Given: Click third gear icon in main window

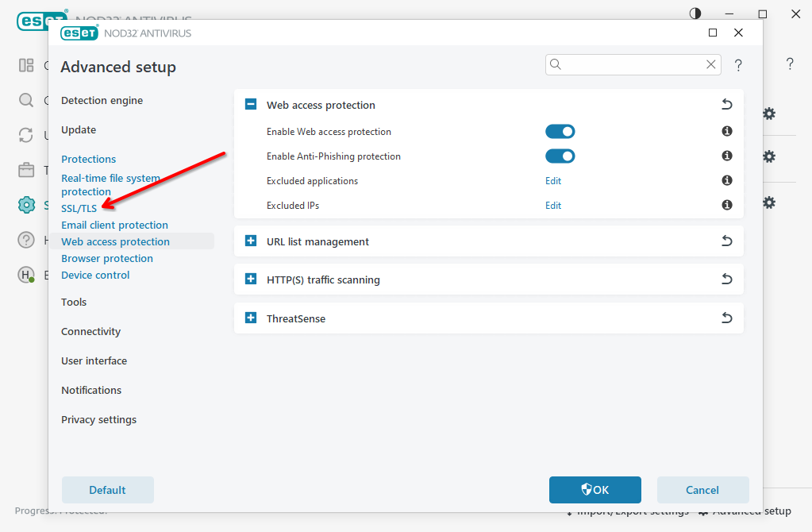Looking at the screenshot, I should point(770,202).
